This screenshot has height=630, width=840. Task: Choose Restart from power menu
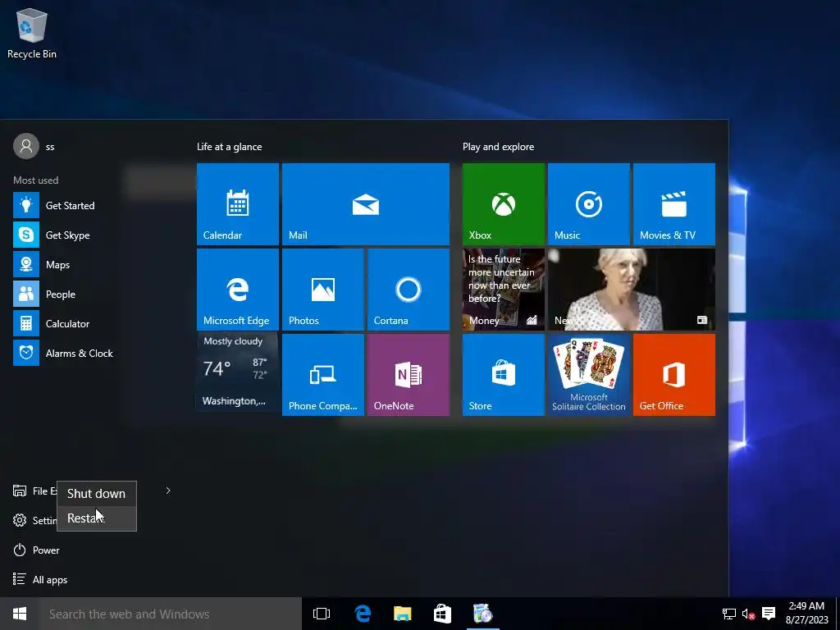97,518
